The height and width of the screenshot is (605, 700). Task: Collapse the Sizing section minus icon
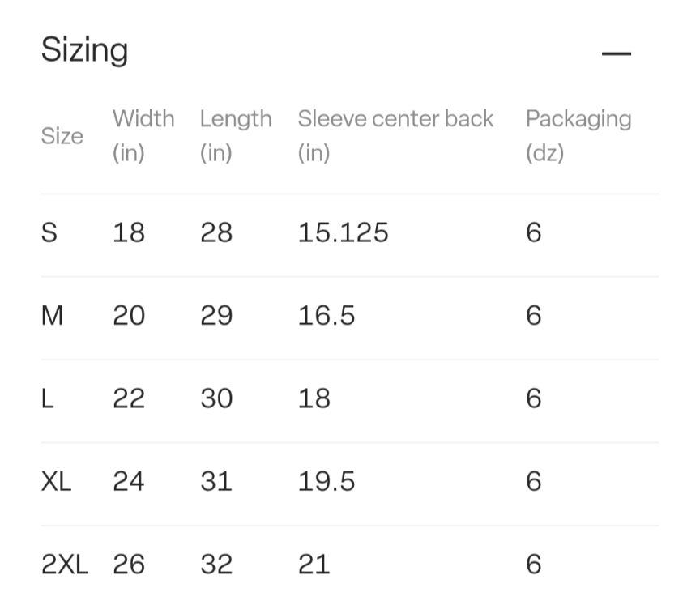pos(616,53)
